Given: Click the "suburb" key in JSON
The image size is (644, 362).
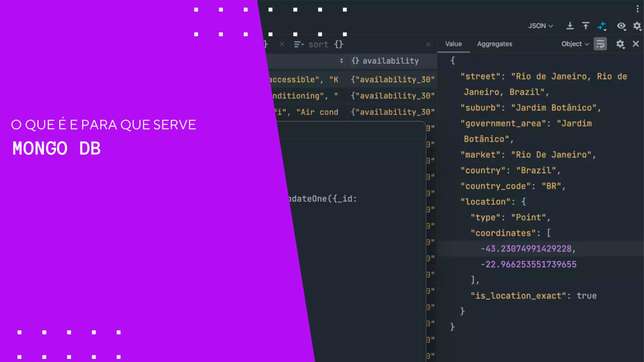Looking at the screenshot, I should [x=480, y=108].
